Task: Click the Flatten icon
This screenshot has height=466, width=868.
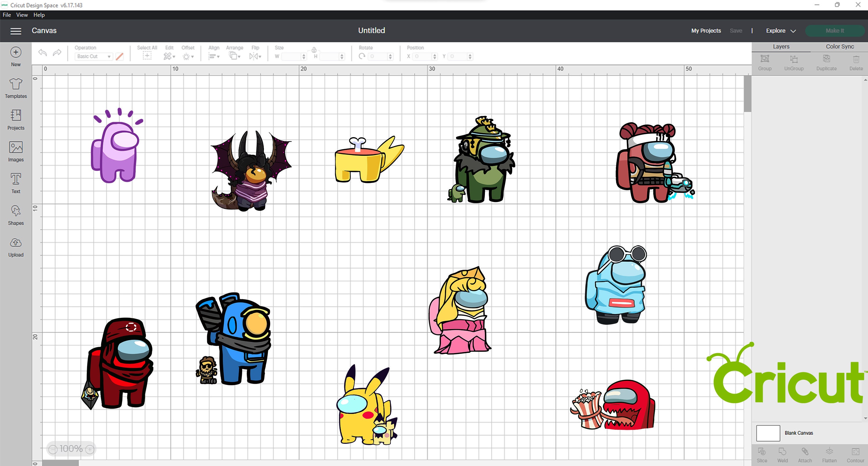Action: 829,451
